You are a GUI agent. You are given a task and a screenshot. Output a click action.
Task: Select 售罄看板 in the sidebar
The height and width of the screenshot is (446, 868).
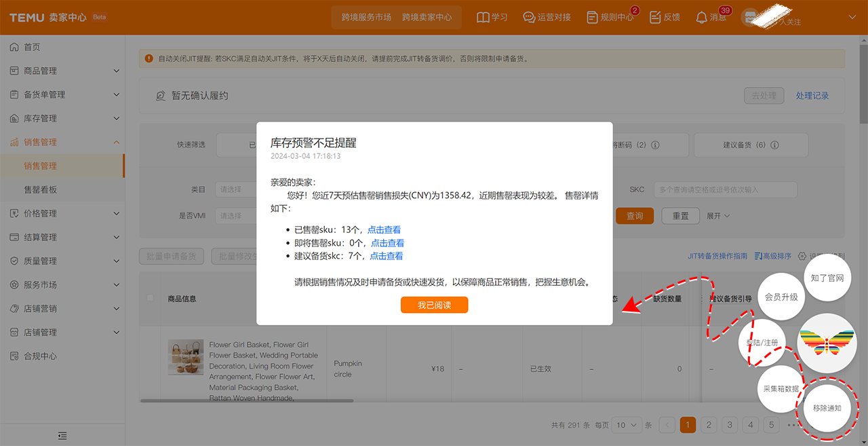(41, 189)
